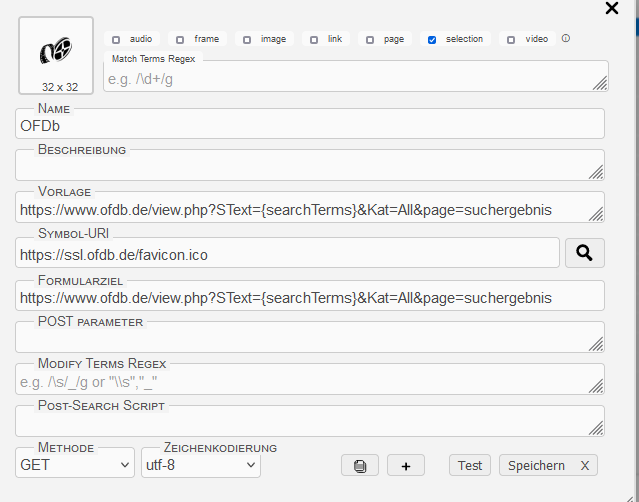Click the magnifier button next to Symbol-URI
This screenshot has width=639, height=502.
(x=585, y=254)
